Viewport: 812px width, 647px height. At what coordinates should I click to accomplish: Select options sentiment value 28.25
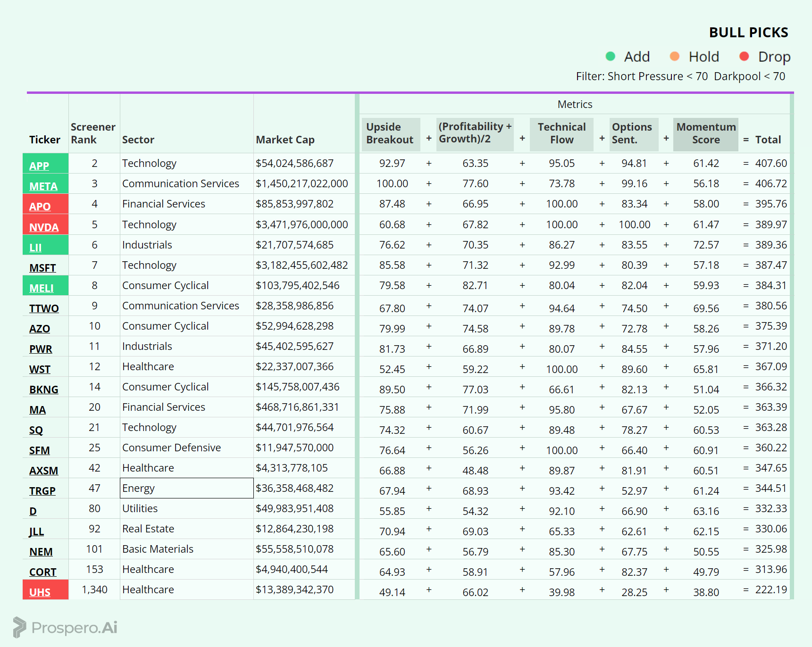click(x=634, y=592)
